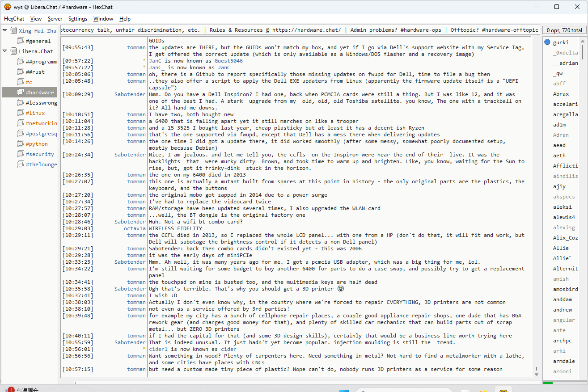Select user Abrax in the user list
This screenshot has height=392, width=588.
[x=561, y=94]
